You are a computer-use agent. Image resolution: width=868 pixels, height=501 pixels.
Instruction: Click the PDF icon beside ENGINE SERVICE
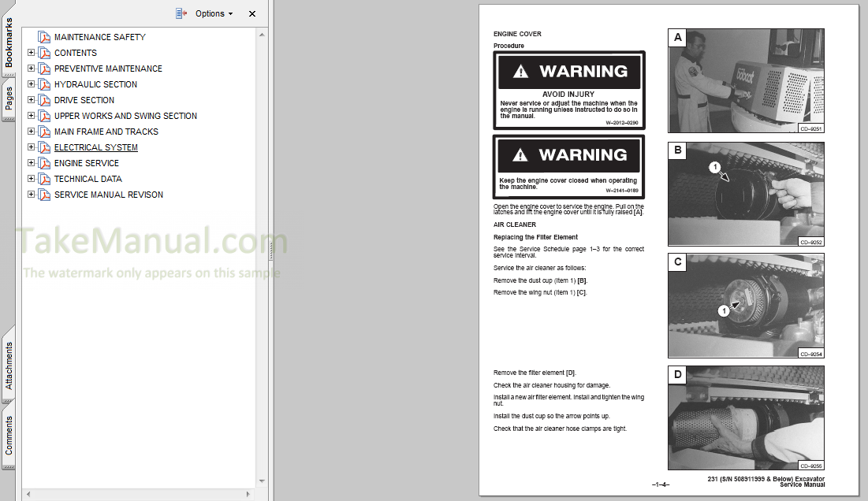click(x=46, y=163)
